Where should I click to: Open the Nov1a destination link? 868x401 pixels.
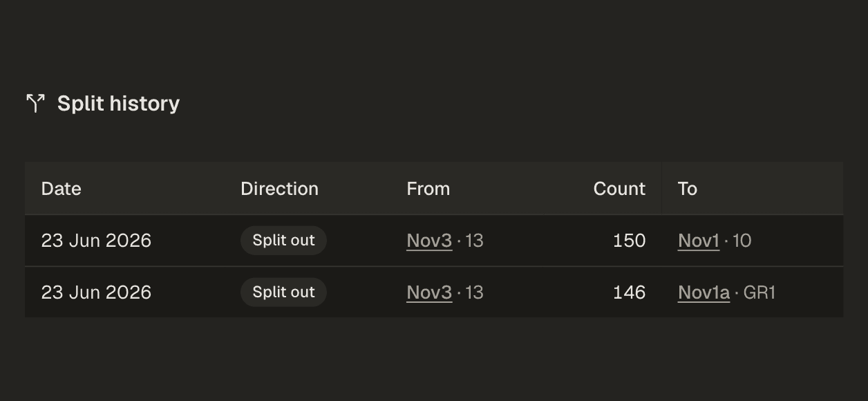coord(704,292)
